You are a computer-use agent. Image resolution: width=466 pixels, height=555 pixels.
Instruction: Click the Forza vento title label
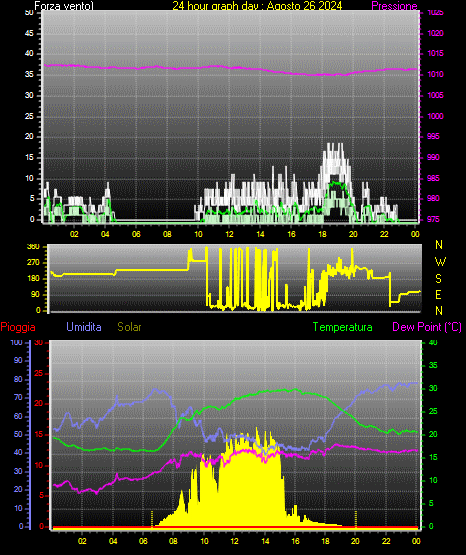(64, 6)
